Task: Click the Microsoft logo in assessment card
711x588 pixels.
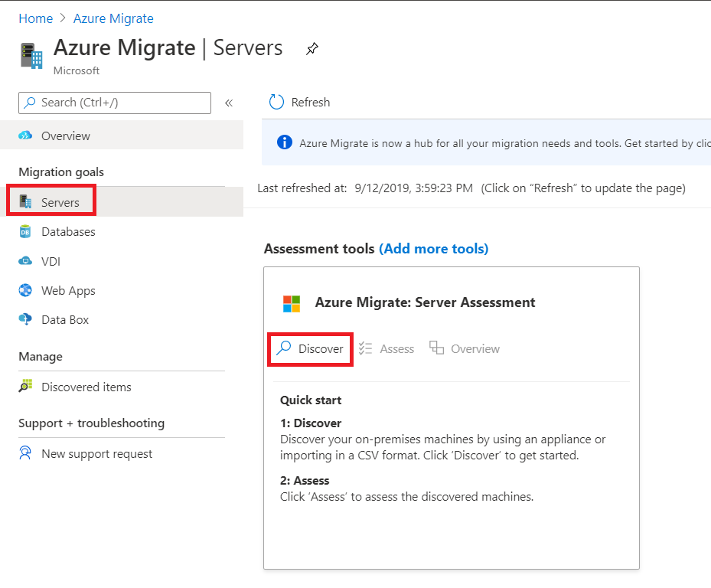Action: click(x=292, y=303)
